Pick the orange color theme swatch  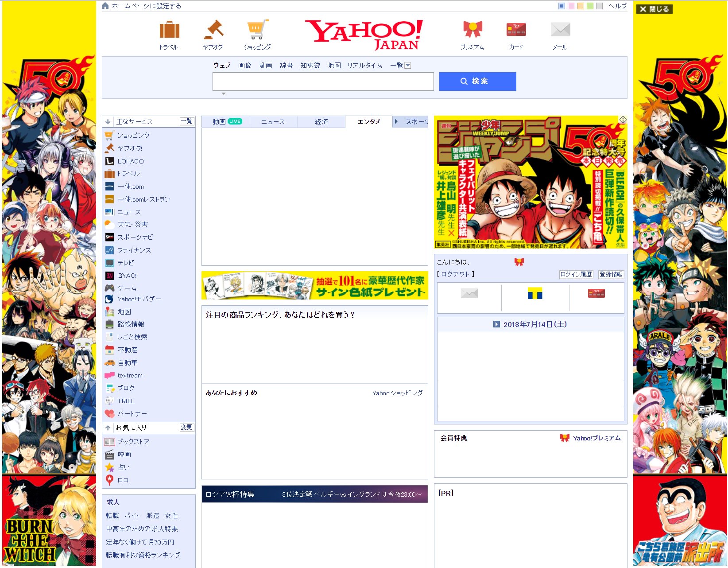point(581,6)
